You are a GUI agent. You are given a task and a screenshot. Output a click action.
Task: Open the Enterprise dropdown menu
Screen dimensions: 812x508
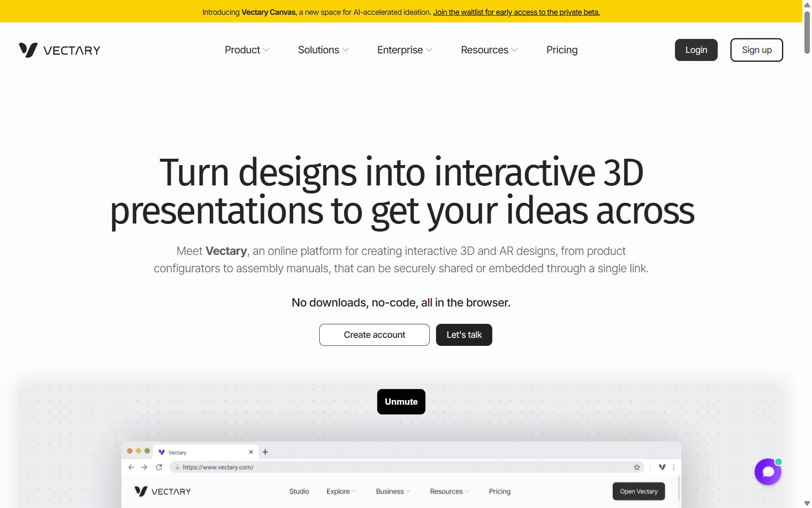(405, 50)
